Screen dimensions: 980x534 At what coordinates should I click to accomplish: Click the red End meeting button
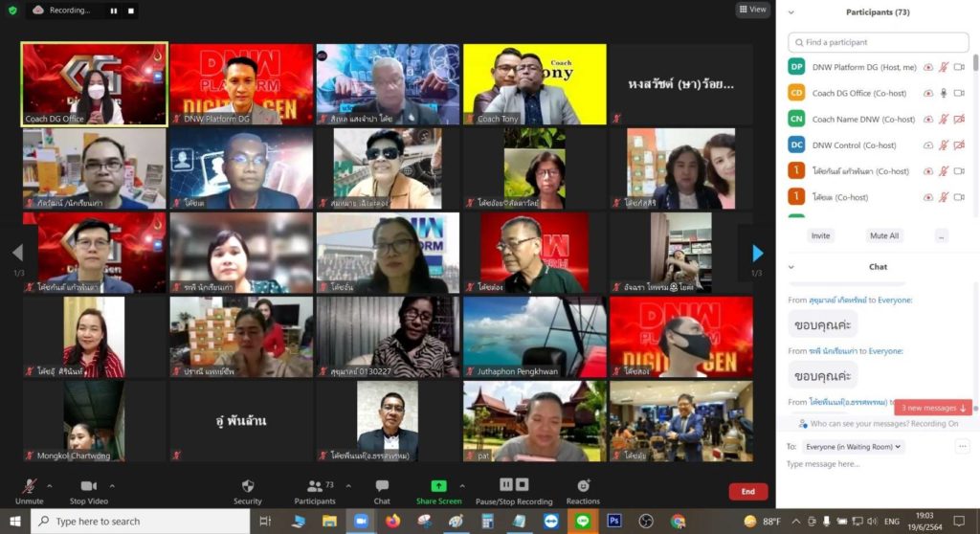point(747,492)
